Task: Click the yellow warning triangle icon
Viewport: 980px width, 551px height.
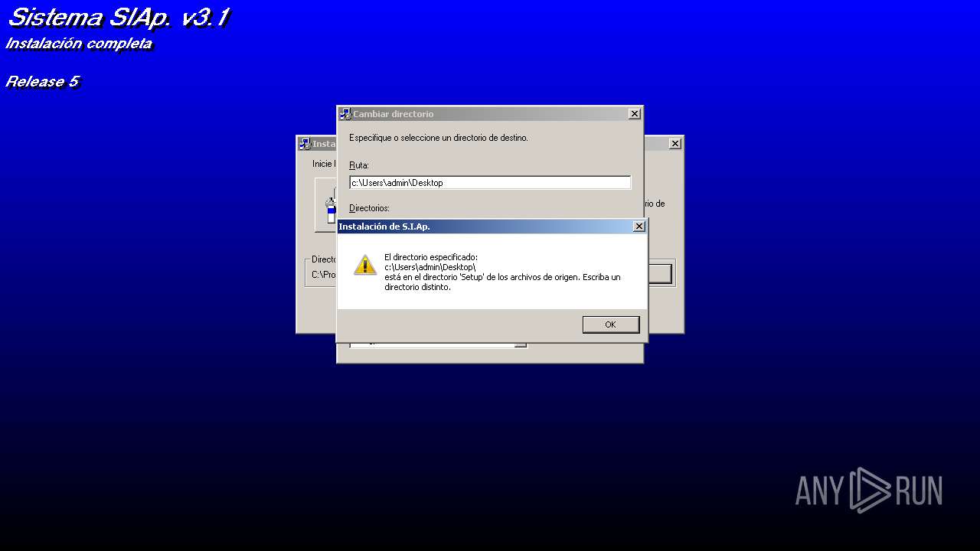Action: pos(365,265)
